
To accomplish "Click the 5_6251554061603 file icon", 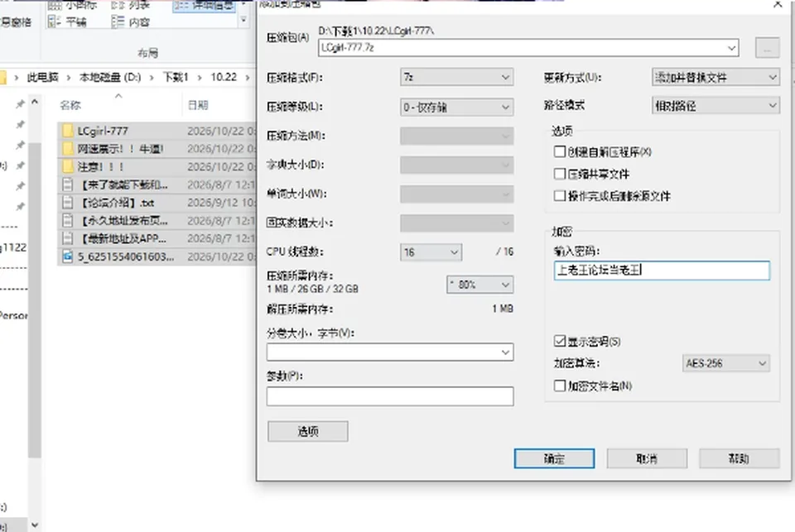I will (x=67, y=256).
